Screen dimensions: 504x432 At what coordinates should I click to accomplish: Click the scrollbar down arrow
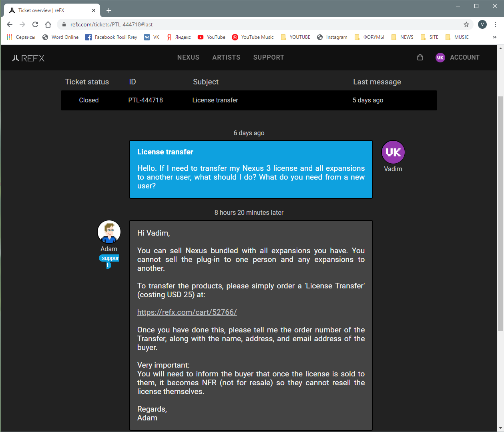pyautogui.click(x=500, y=428)
